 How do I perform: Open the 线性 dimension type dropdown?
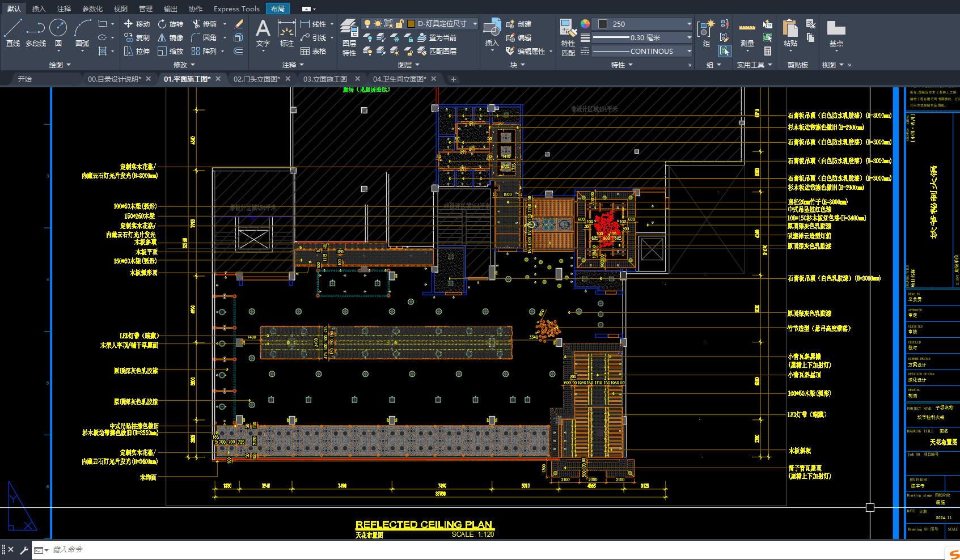click(332, 24)
